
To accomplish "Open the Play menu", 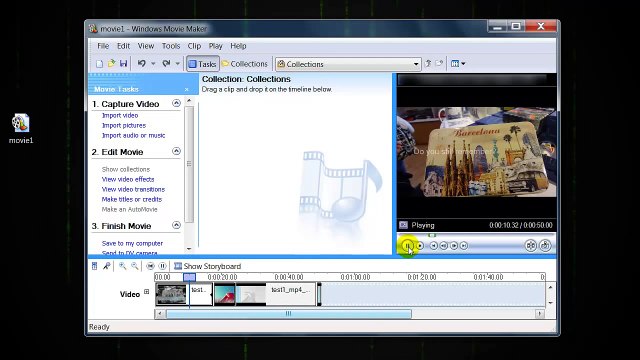I will (216, 46).
